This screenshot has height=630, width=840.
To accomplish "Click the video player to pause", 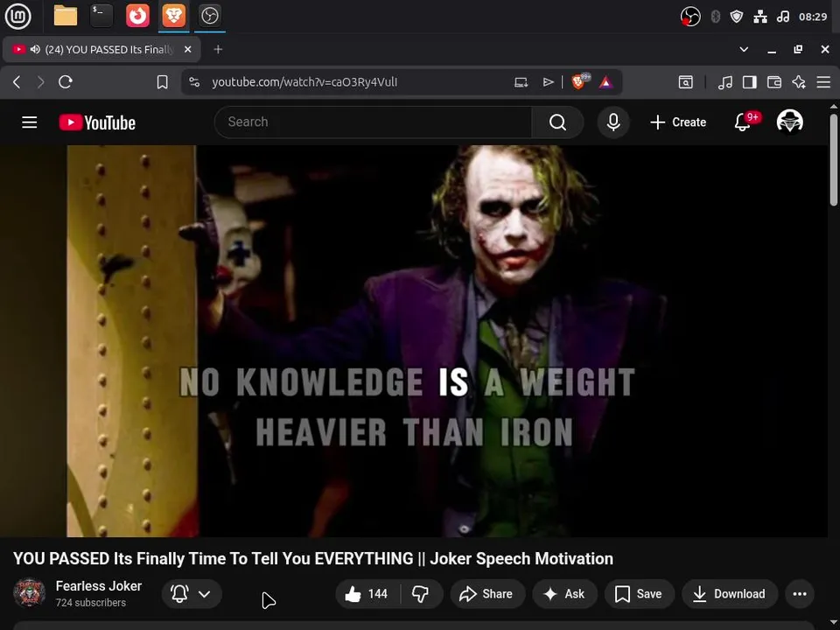I will (x=414, y=340).
